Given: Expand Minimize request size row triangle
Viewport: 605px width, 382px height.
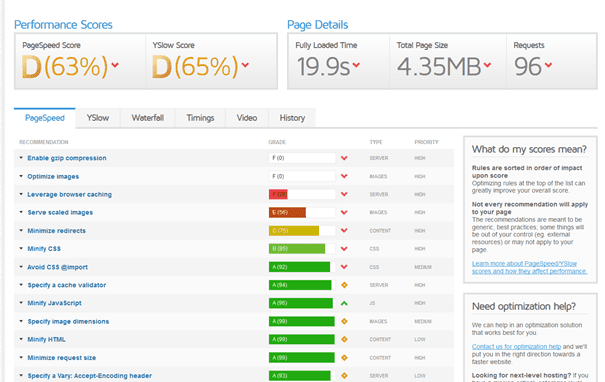Looking at the screenshot, I should [21, 357].
